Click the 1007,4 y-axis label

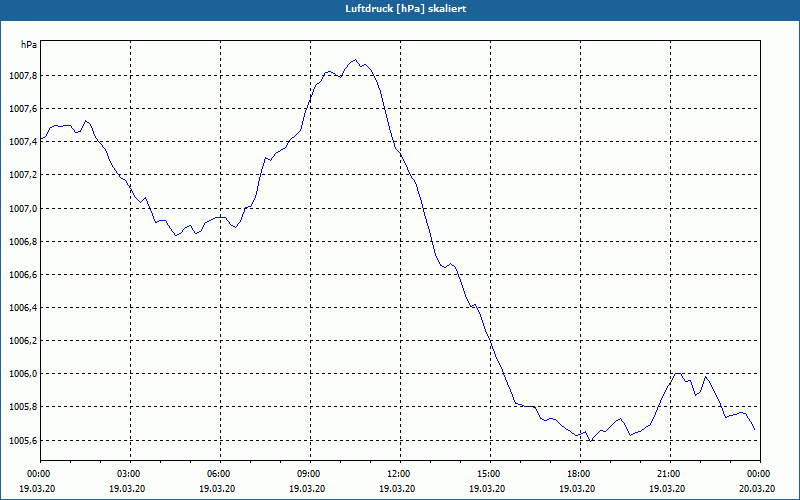[23, 142]
